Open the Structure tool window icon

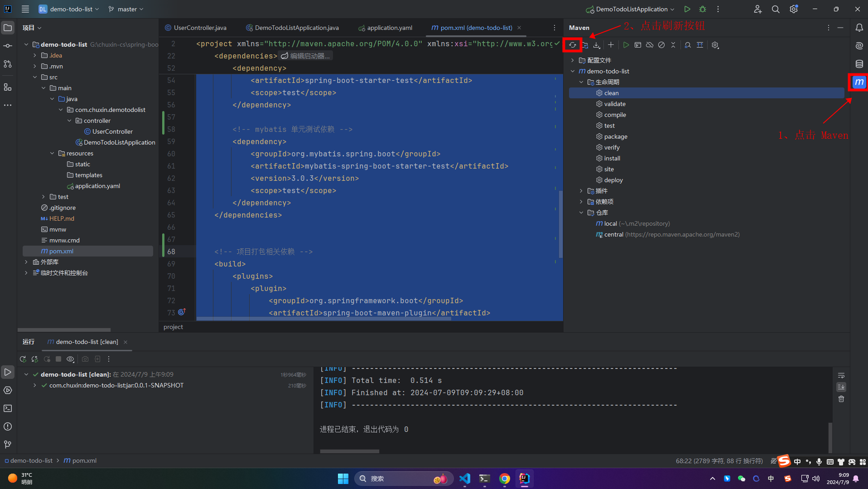[x=8, y=87]
